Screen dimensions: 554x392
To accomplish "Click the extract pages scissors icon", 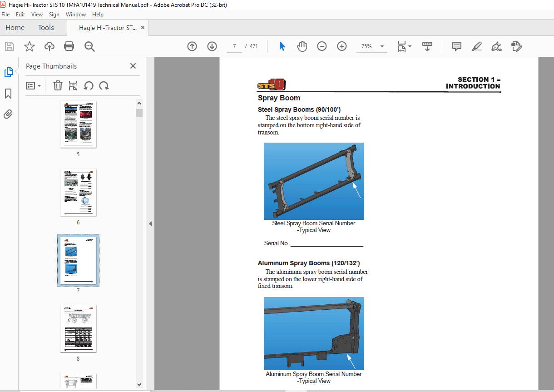I will tap(73, 85).
